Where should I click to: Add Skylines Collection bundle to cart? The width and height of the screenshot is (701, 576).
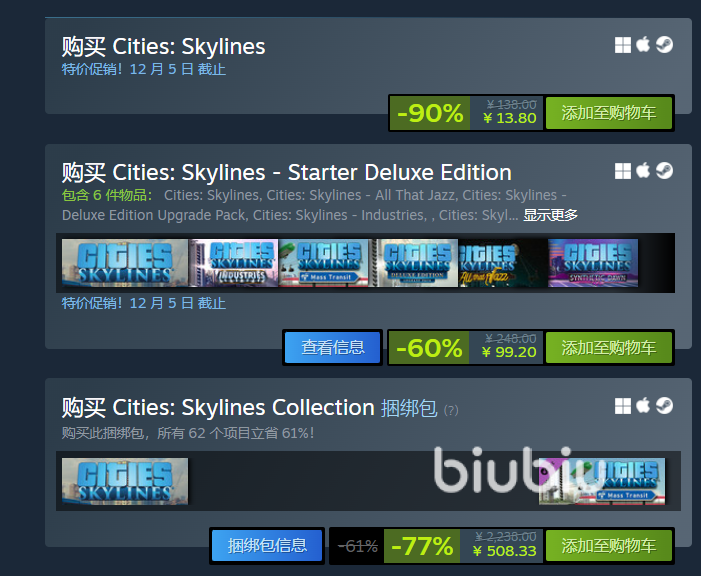point(609,546)
